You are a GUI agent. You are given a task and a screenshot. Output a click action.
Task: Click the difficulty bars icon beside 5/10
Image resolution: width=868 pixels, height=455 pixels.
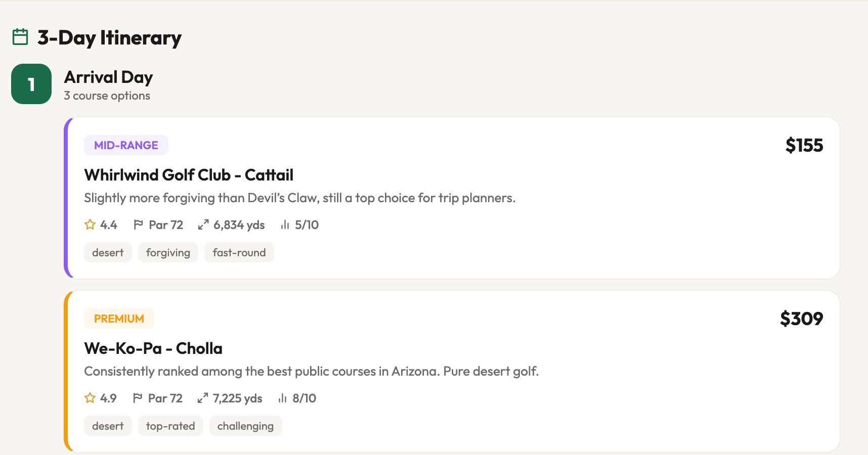(x=285, y=224)
